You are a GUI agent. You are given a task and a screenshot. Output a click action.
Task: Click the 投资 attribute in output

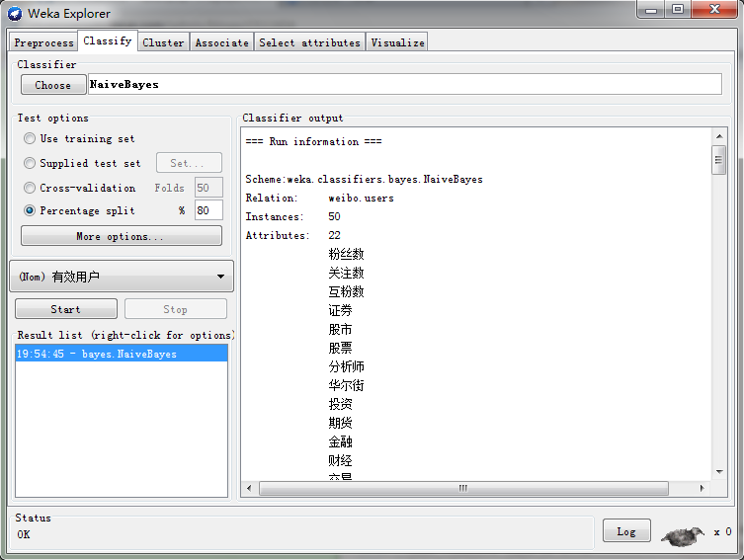(340, 404)
